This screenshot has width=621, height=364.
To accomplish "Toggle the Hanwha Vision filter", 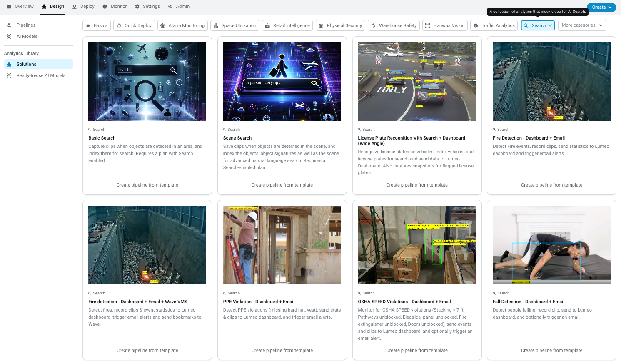I will [445, 25].
